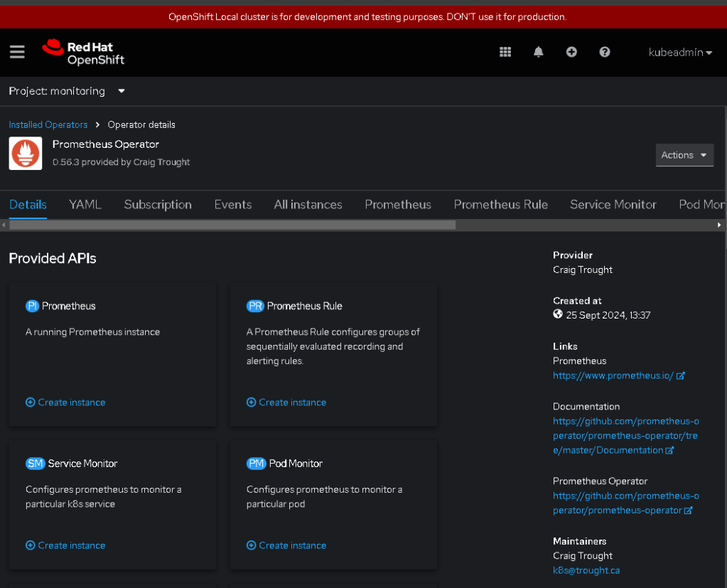The image size is (727, 588).
Task: Click the Prometheus card title
Action: (x=69, y=306)
